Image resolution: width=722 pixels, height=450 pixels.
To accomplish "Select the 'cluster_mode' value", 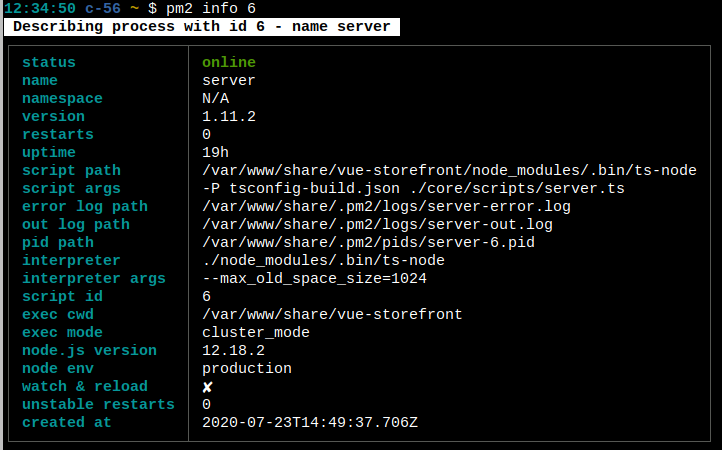I will (x=256, y=333).
